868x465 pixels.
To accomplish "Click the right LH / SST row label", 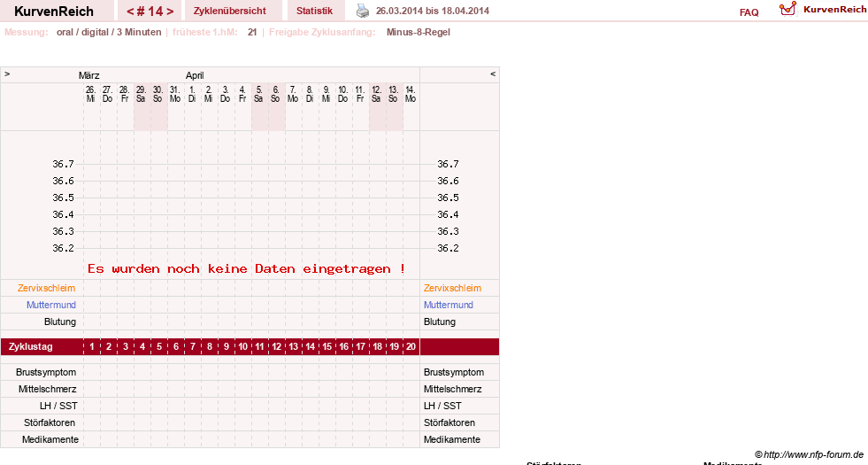I will (x=442, y=406).
